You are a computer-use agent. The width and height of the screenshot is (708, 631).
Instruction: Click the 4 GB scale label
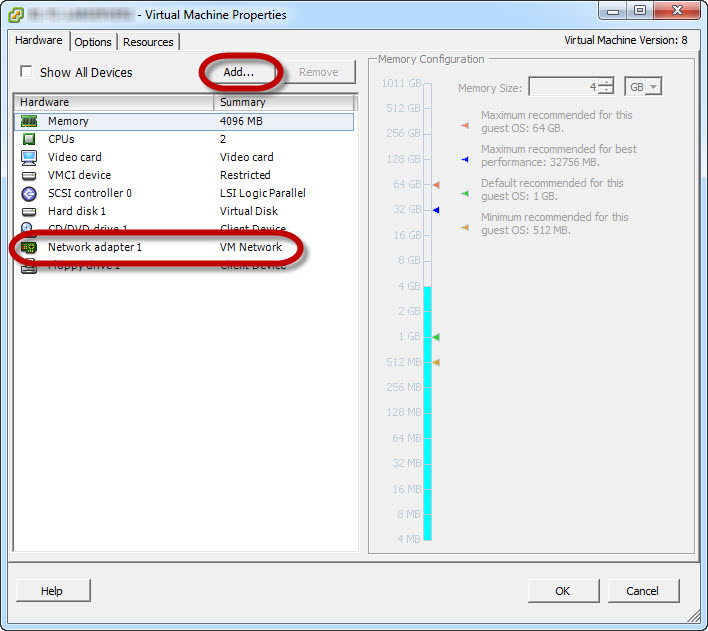pyautogui.click(x=409, y=286)
